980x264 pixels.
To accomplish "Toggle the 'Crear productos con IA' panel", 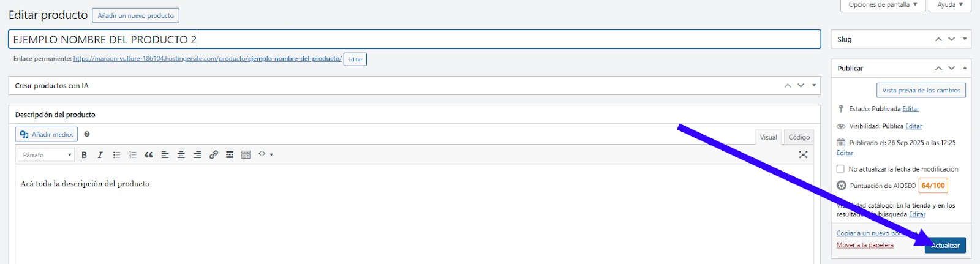I will tap(814, 86).
